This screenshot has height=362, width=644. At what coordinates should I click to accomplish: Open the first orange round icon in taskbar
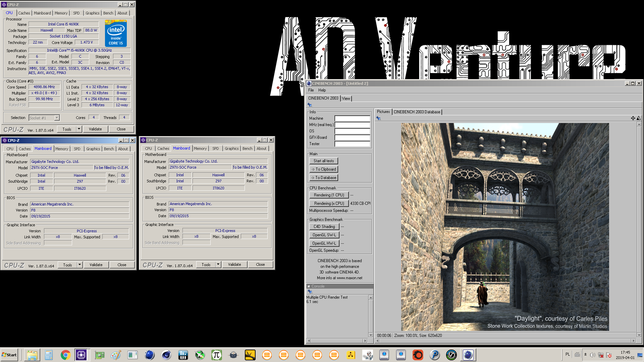click(267, 355)
